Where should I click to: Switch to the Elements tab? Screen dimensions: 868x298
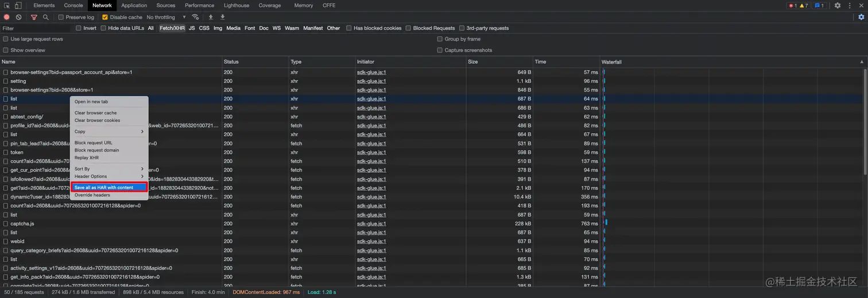tap(44, 5)
